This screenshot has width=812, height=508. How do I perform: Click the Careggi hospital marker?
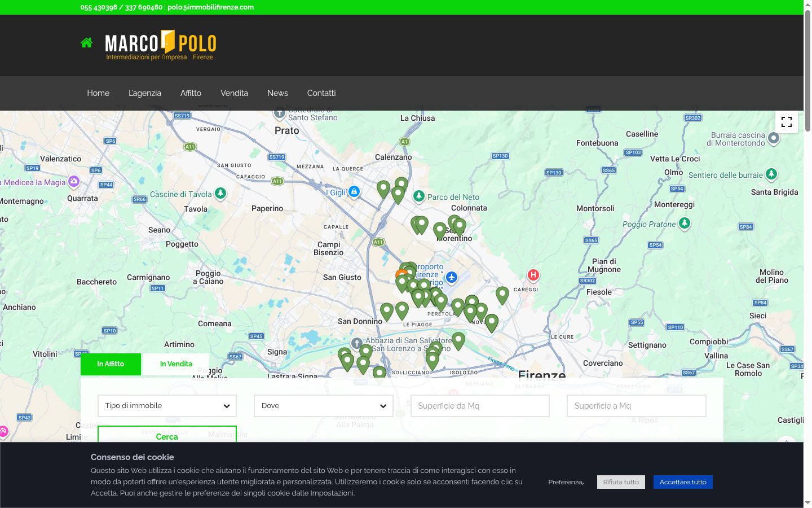(533, 275)
